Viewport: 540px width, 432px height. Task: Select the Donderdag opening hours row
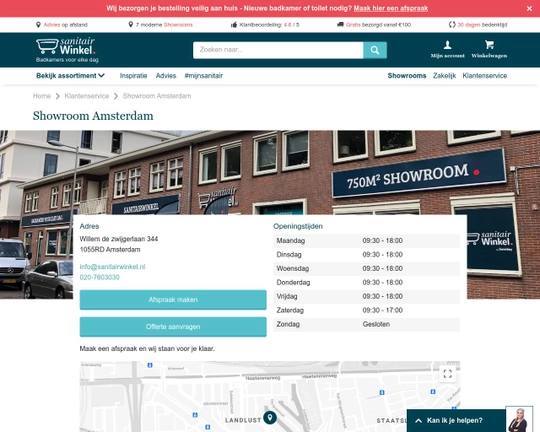point(366,282)
